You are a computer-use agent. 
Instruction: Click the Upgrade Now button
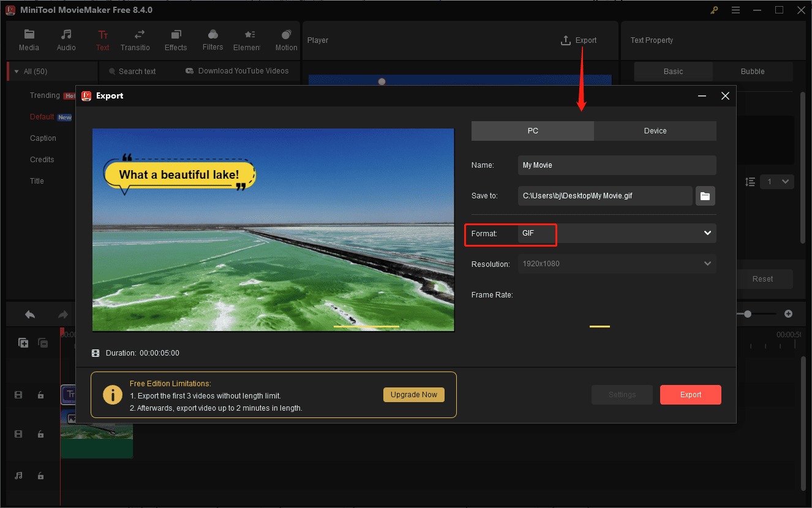(x=413, y=395)
